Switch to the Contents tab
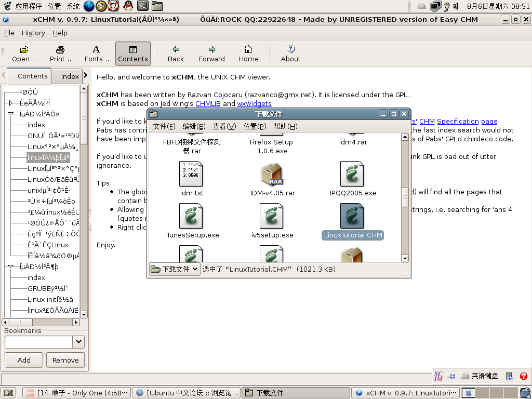532x399 pixels. coord(29,76)
